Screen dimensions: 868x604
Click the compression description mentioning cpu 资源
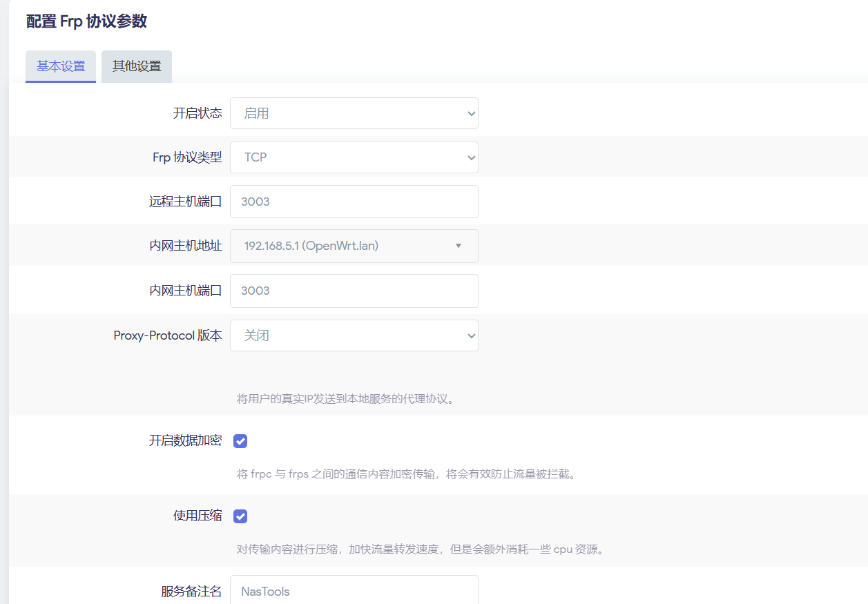point(421,550)
